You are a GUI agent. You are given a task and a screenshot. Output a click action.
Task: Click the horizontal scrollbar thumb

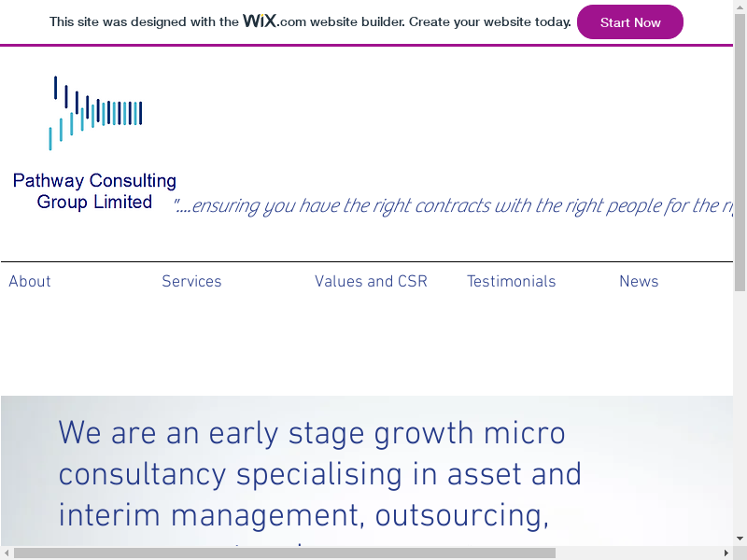coord(280,553)
